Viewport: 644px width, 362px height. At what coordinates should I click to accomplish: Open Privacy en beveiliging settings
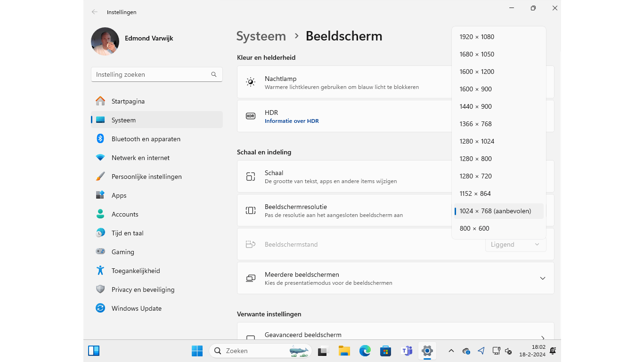[x=143, y=290]
